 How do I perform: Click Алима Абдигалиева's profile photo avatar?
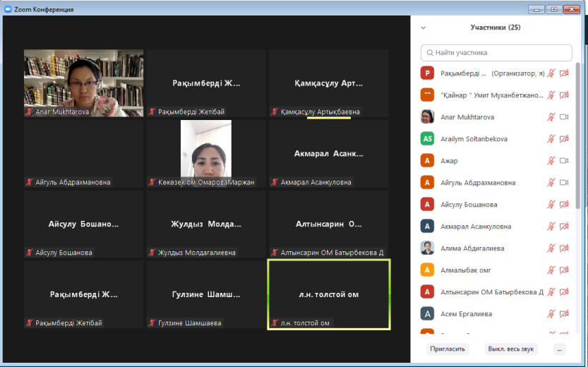coord(426,248)
